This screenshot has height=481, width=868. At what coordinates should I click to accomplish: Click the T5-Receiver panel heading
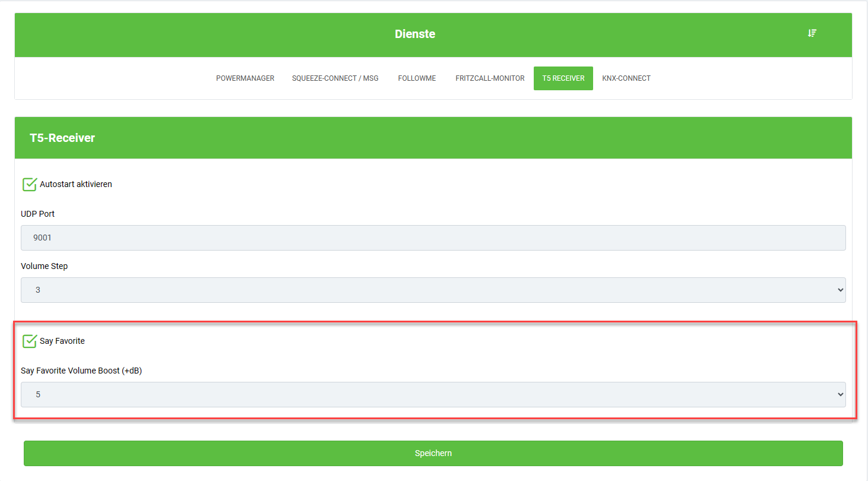pos(62,138)
